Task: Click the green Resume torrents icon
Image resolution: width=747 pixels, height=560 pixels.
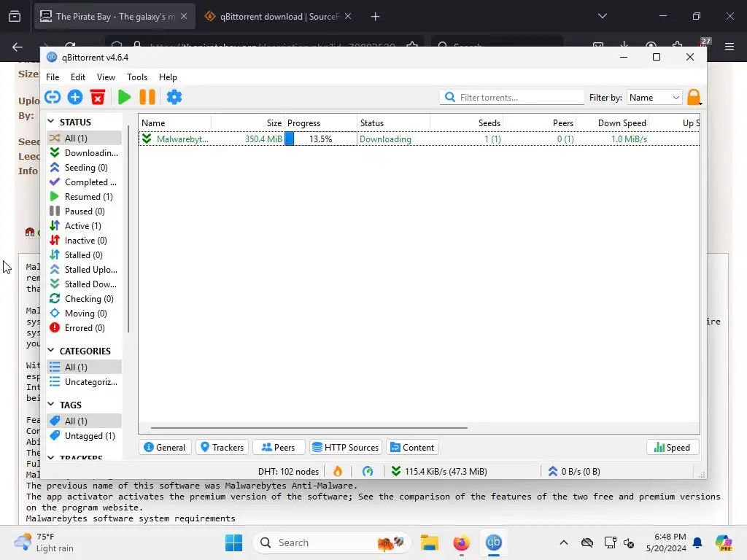Action: pyautogui.click(x=124, y=97)
